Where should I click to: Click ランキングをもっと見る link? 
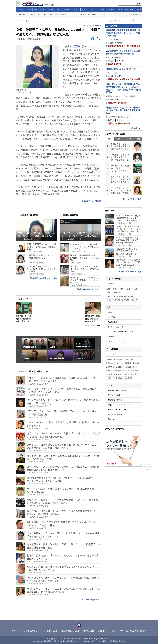click(132, 199)
